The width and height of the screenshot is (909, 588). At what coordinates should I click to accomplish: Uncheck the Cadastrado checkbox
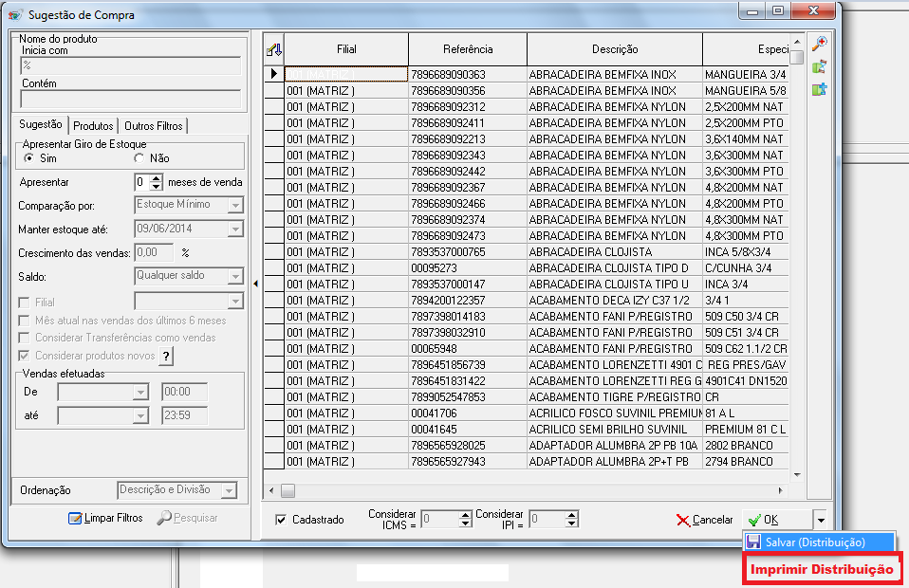pos(281,520)
